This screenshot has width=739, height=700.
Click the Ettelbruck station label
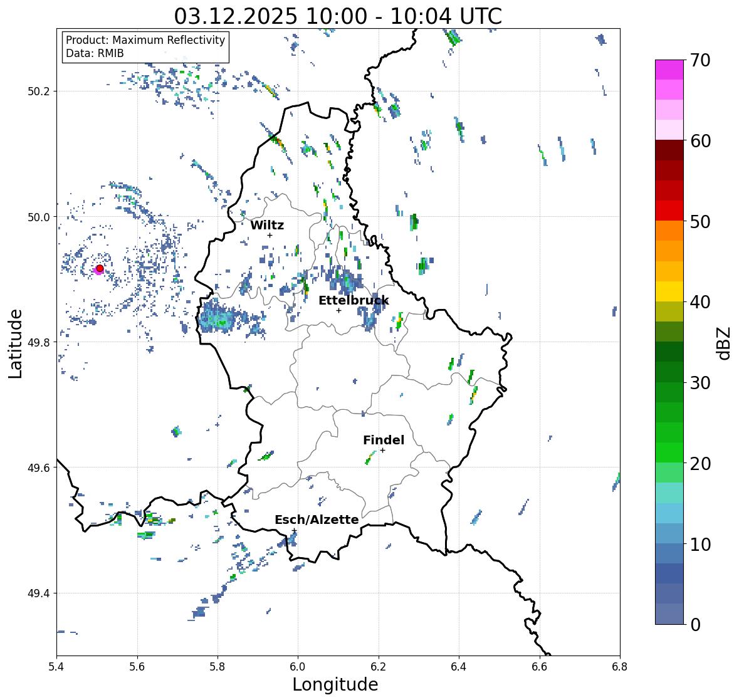[354, 300]
